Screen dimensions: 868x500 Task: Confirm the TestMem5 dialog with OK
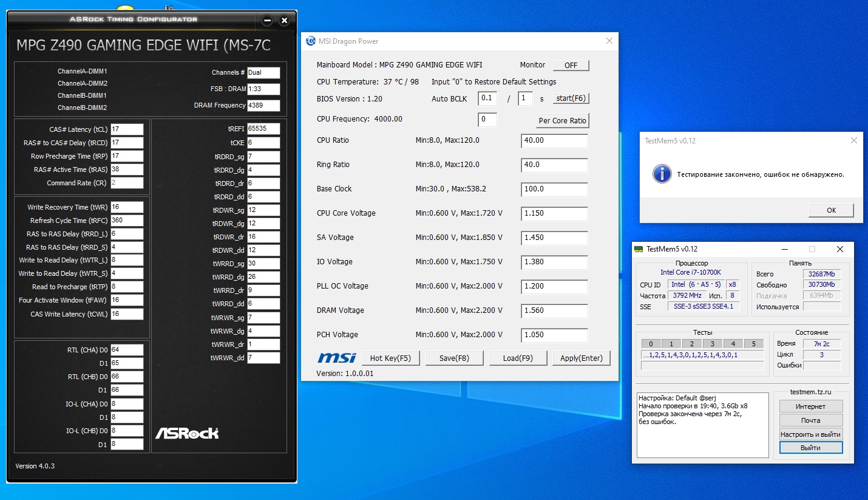coord(831,210)
